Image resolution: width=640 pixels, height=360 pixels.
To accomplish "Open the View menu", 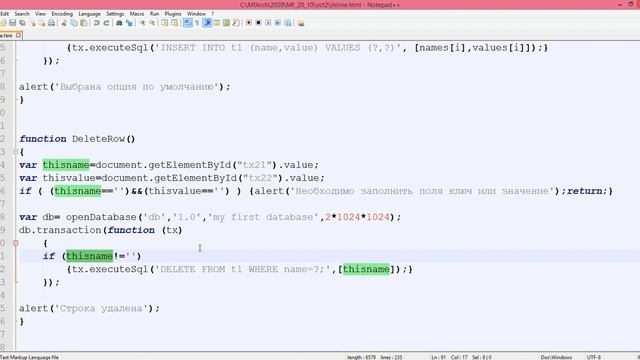I will [x=40, y=14].
